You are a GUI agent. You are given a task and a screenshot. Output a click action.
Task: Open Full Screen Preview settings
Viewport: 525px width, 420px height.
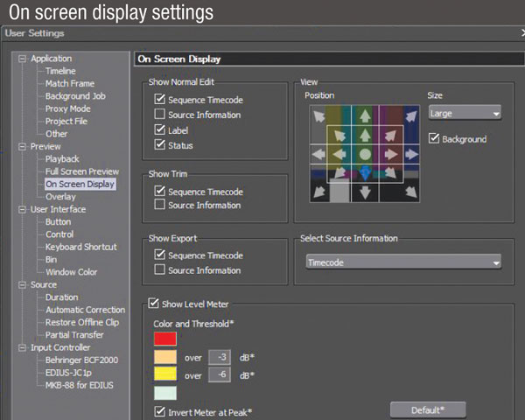coord(82,171)
